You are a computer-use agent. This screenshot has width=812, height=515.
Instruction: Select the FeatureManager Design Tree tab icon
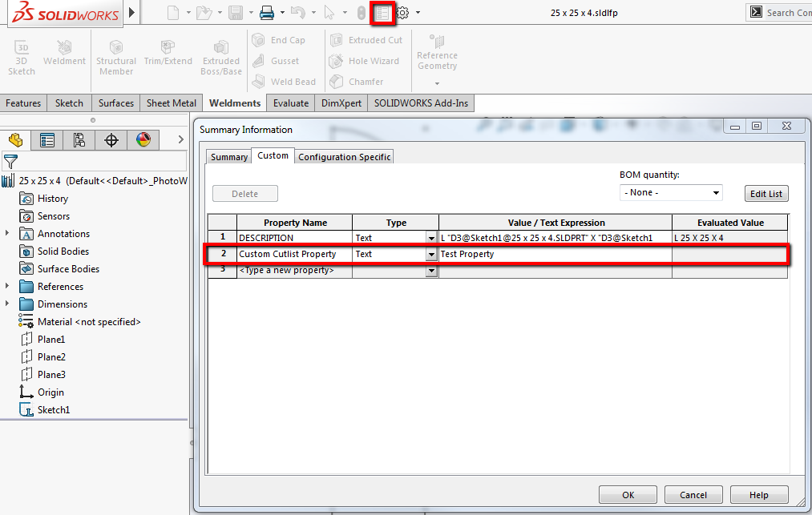[15, 139]
